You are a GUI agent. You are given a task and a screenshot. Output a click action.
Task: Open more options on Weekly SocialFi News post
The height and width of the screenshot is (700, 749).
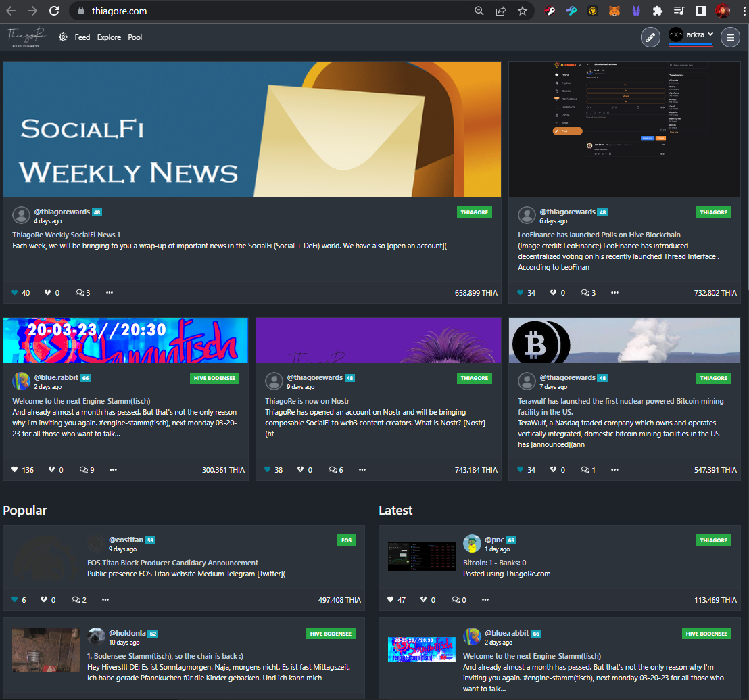(110, 292)
